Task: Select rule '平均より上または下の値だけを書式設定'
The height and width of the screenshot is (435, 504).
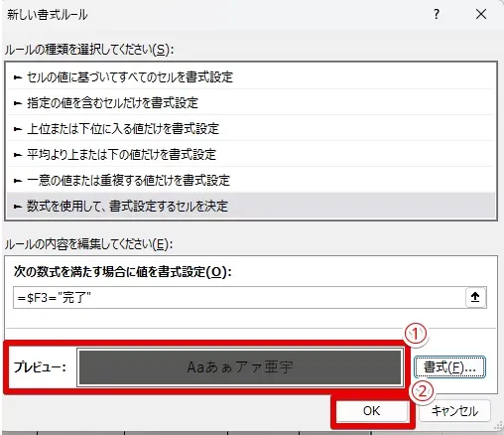Action: point(251,155)
